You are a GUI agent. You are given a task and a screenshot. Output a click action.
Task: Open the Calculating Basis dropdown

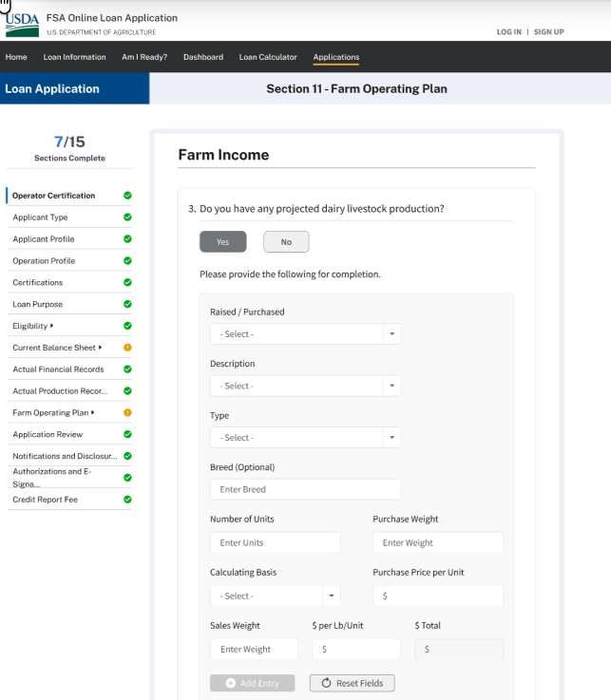point(275,596)
